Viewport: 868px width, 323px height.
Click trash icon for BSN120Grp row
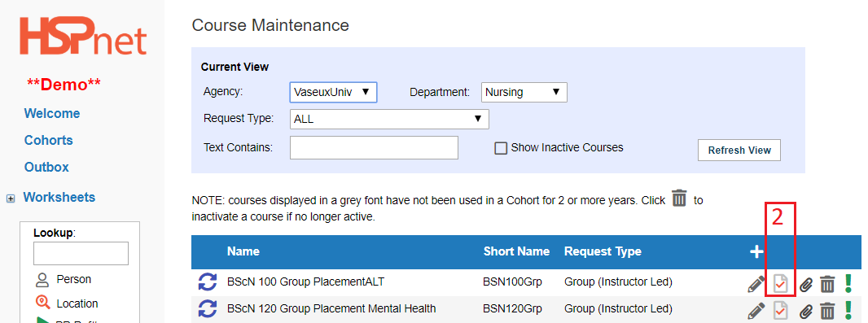coord(827,311)
